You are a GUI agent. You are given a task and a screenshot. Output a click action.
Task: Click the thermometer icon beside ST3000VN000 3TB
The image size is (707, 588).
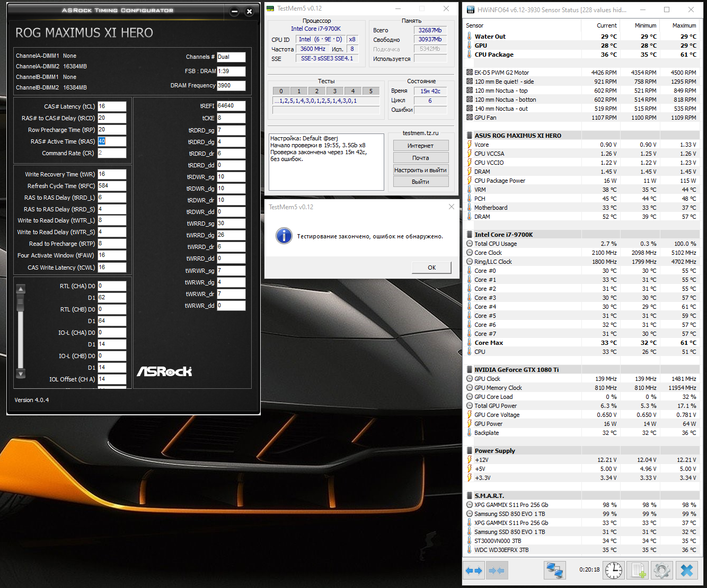point(470,541)
